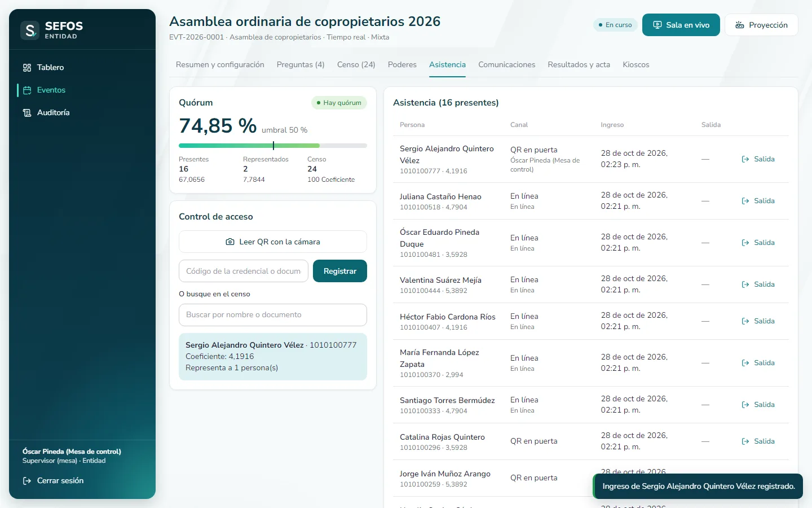Click the ID 1010100518 under Juliana Castaño

point(420,207)
